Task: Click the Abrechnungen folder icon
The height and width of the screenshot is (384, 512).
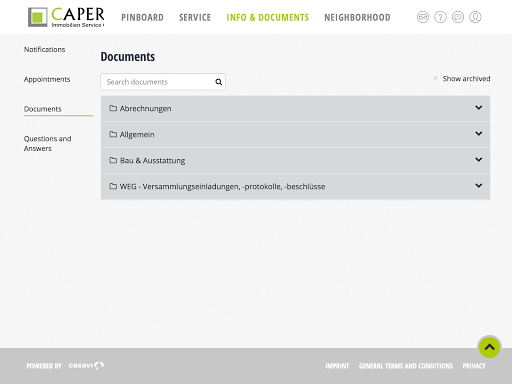Action: pos(113,108)
